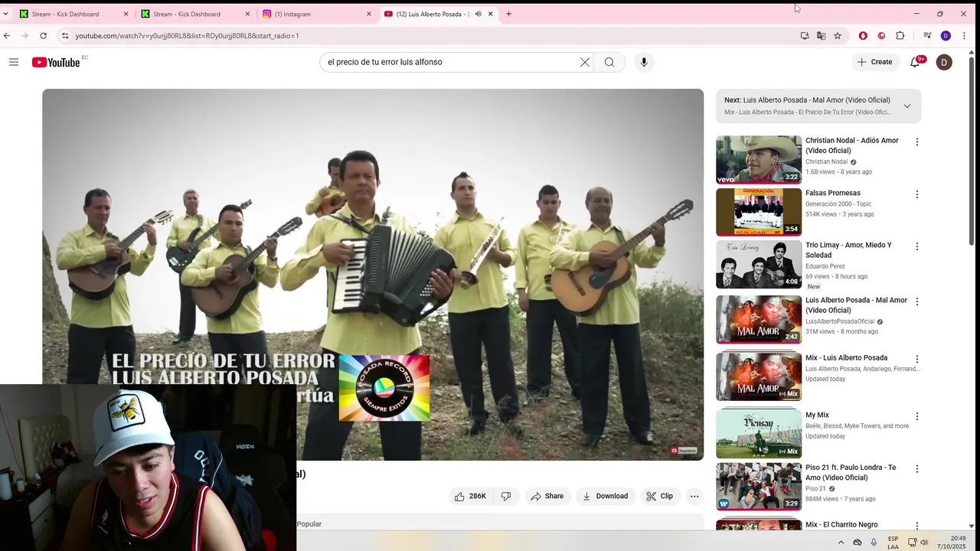Open the Eduardo Perez channel name
980x551 pixels.
[x=825, y=266]
